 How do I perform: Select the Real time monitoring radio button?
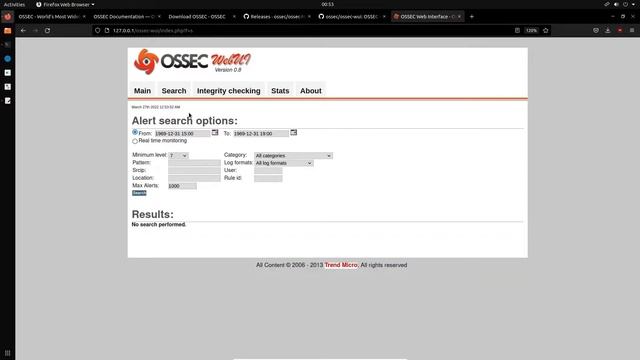(135, 141)
